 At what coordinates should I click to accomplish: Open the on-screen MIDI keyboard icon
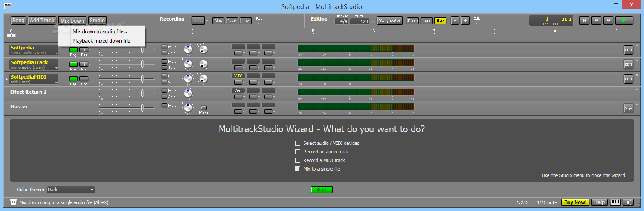pyautogui.click(x=615, y=202)
